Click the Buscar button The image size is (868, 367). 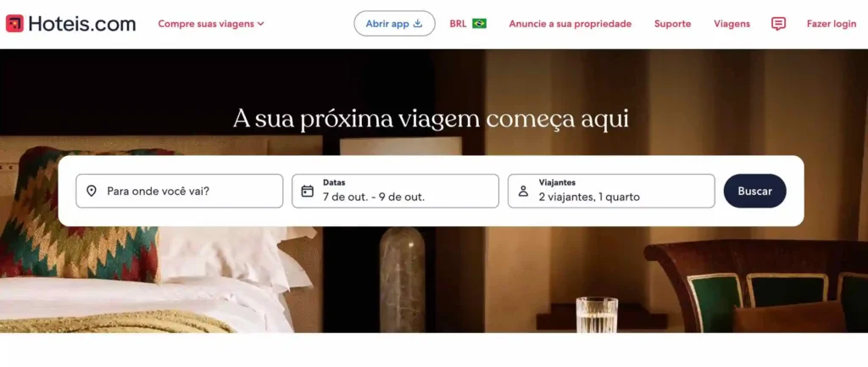point(754,191)
